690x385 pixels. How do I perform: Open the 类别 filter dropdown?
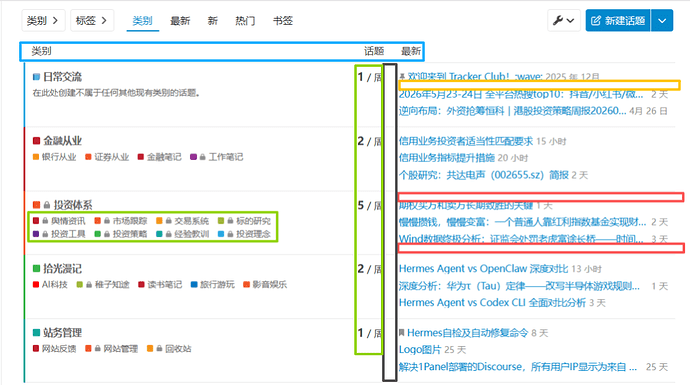[43, 20]
